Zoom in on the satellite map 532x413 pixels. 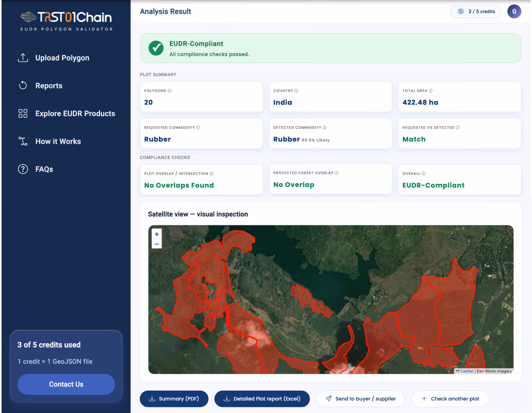pos(157,234)
